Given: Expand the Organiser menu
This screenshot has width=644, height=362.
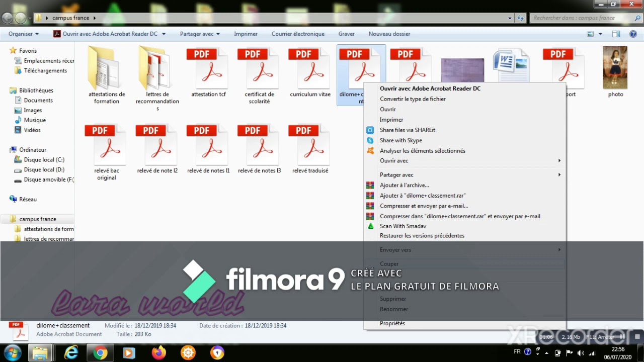Looking at the screenshot, I should pos(24,34).
